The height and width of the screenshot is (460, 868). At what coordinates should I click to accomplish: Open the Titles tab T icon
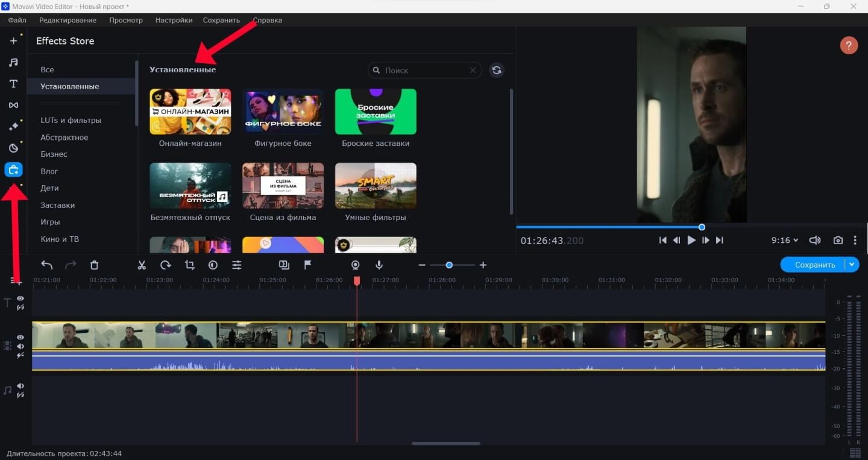point(13,84)
